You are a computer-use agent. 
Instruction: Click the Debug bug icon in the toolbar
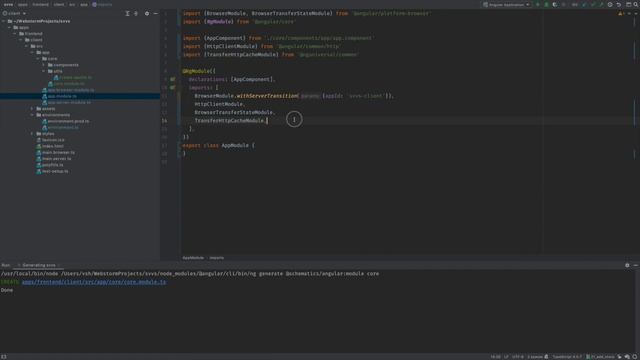546,4
